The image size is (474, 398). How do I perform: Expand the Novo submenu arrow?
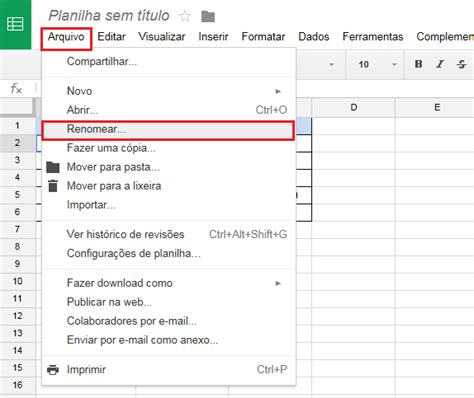point(278,91)
